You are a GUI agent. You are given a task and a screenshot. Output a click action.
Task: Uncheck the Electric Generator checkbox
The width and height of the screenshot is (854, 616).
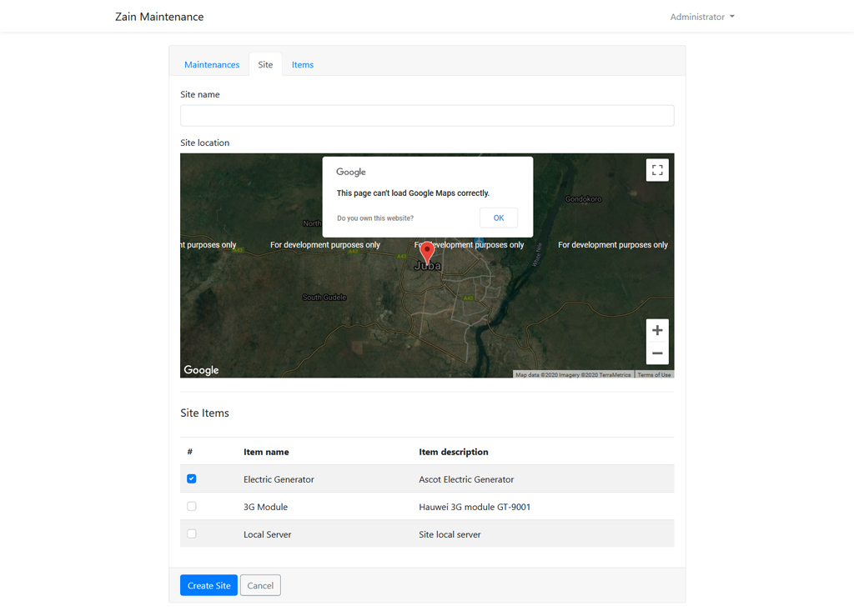(x=192, y=478)
